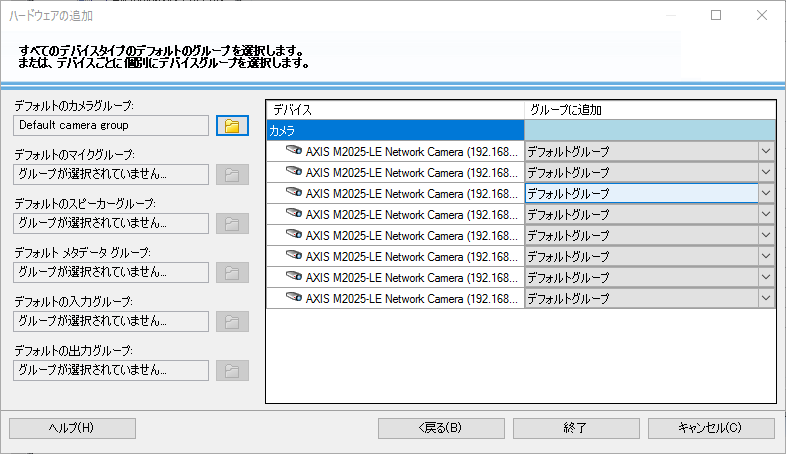Click folder icon beside デフォルトの出力グループ field
Screen dimensions: 786x454
click(232, 370)
